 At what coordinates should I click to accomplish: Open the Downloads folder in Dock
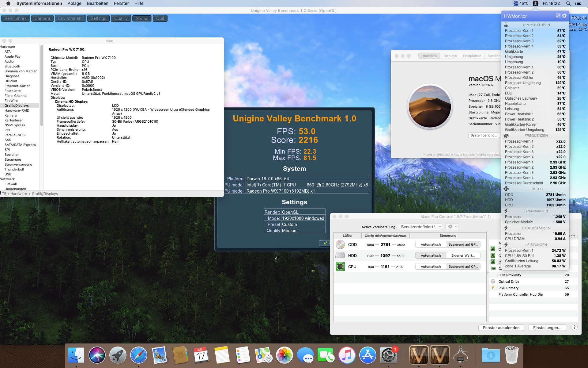point(491,355)
